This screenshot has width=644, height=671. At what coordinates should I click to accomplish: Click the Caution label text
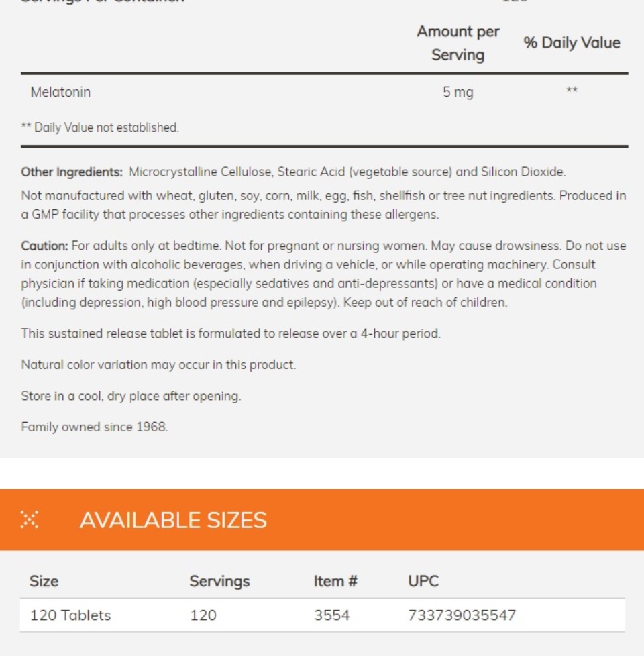click(44, 246)
